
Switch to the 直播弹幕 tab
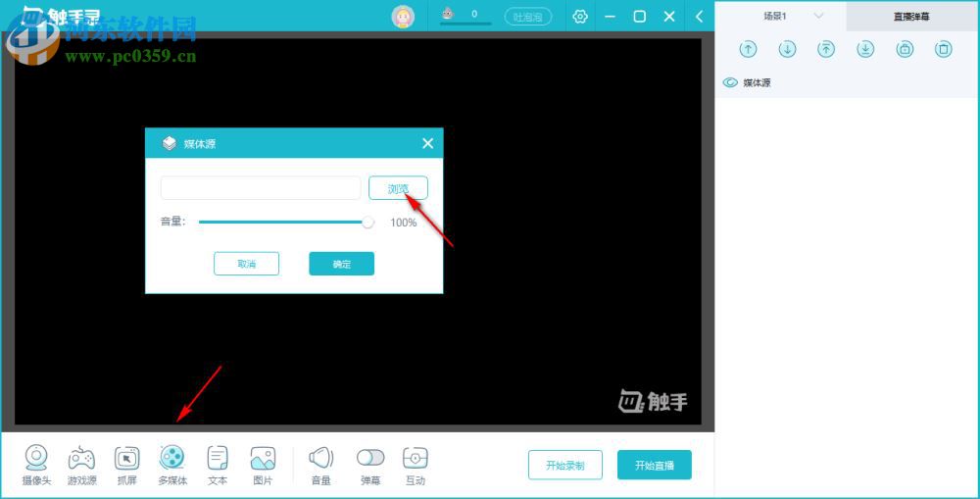(911, 17)
